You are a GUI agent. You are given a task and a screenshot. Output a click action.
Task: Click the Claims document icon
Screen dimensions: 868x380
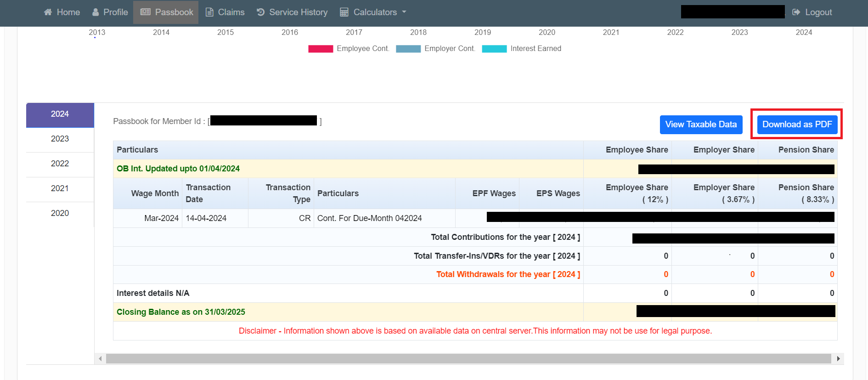(209, 12)
